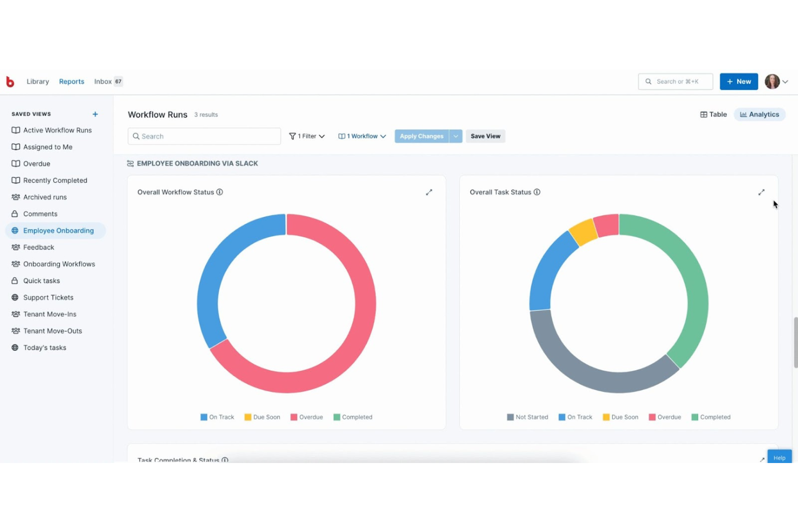Viewport: 798px width, 532px height.
Task: Click the Comments lock icon
Action: [x=15, y=214]
